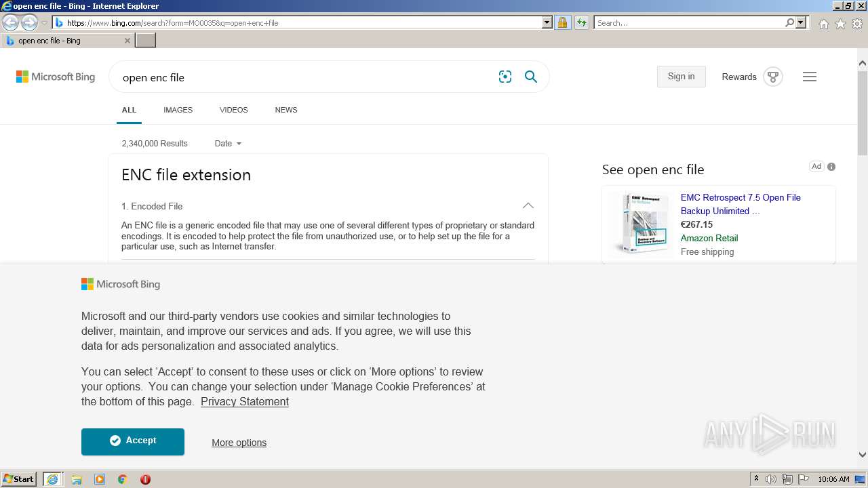Click the Bing query box 'open enc file'
This screenshot has width=868, height=488.
click(x=305, y=77)
